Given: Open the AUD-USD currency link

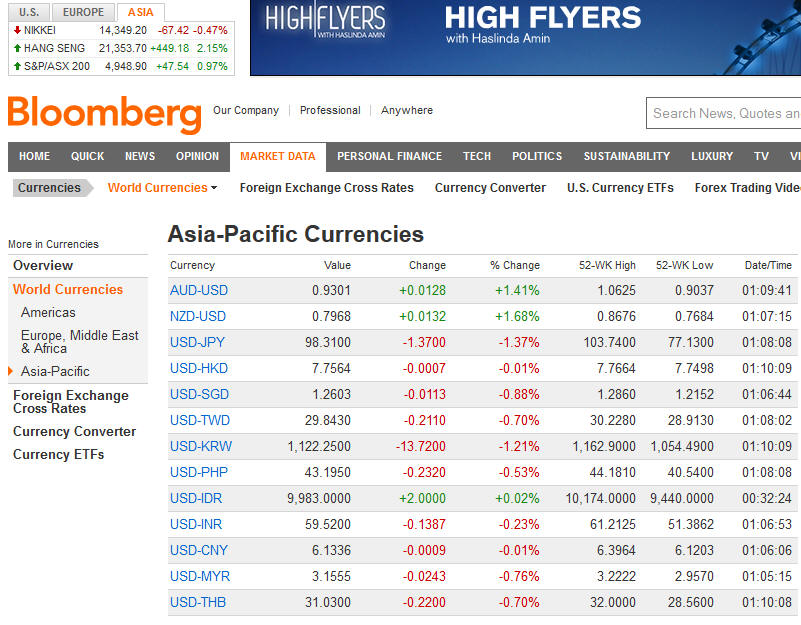Looking at the screenshot, I should [x=199, y=290].
